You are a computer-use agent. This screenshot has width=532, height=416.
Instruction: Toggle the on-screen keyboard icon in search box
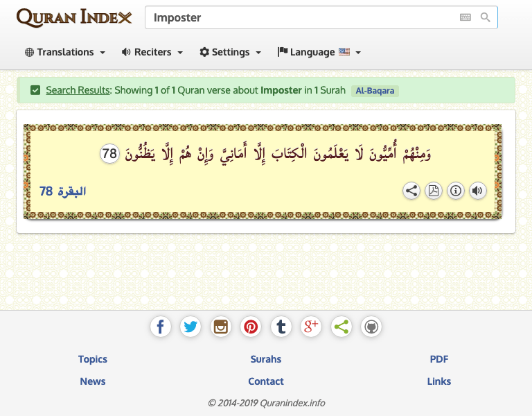[465, 17]
